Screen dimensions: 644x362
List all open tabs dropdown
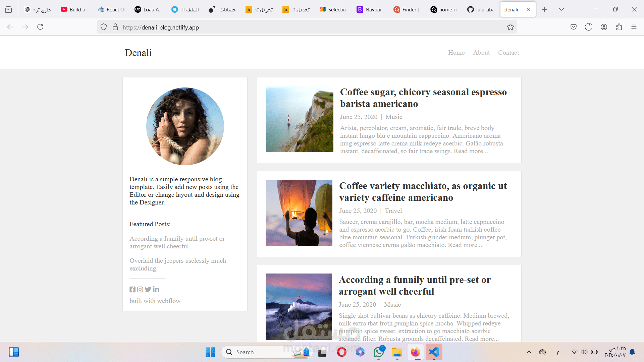(561, 9)
